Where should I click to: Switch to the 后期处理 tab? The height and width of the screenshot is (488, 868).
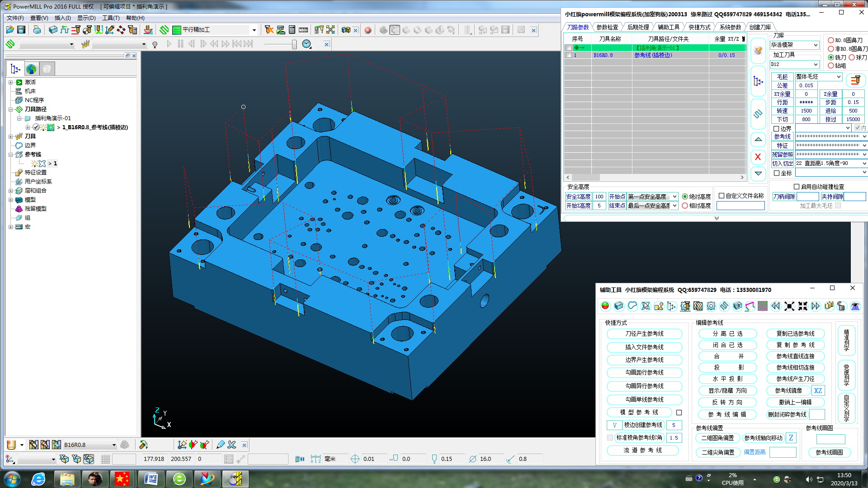[x=637, y=27]
